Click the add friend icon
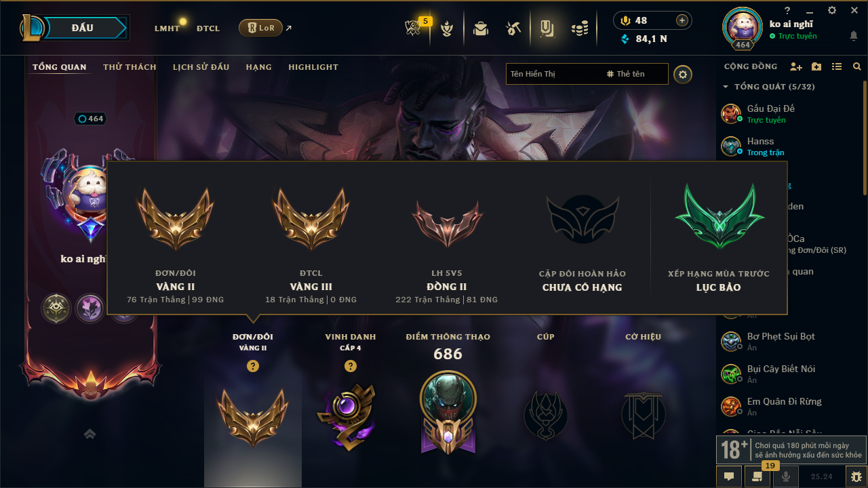The width and height of the screenshot is (868, 488). coord(796,66)
